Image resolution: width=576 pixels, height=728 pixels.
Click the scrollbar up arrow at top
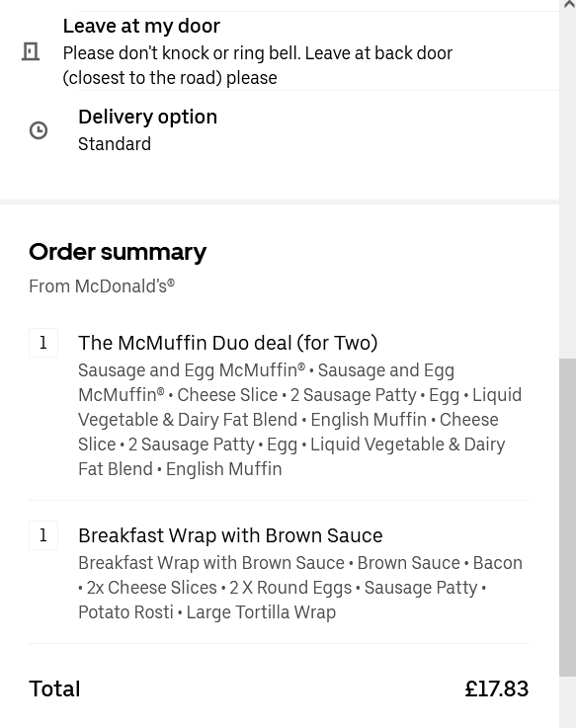click(568, 5)
